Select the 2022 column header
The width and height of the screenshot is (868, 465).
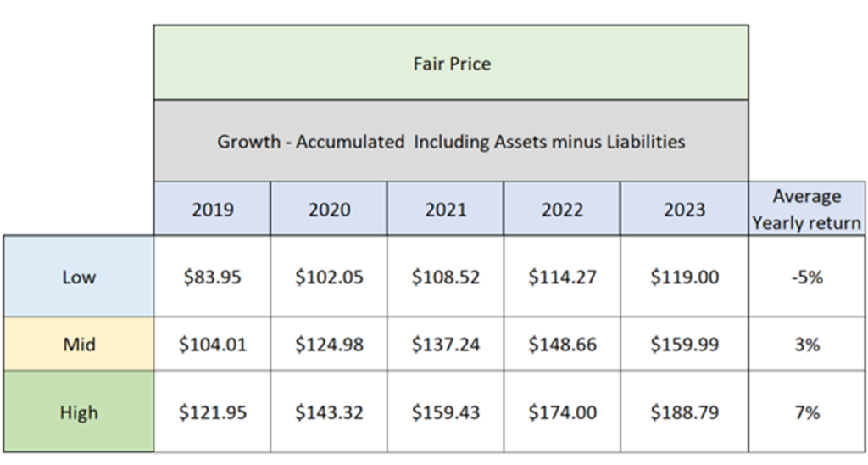[x=562, y=210]
